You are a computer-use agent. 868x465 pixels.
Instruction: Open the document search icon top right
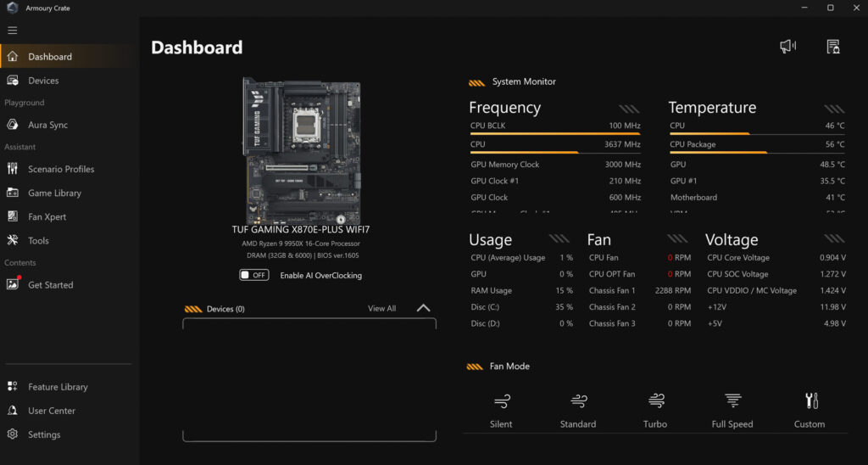pos(833,47)
